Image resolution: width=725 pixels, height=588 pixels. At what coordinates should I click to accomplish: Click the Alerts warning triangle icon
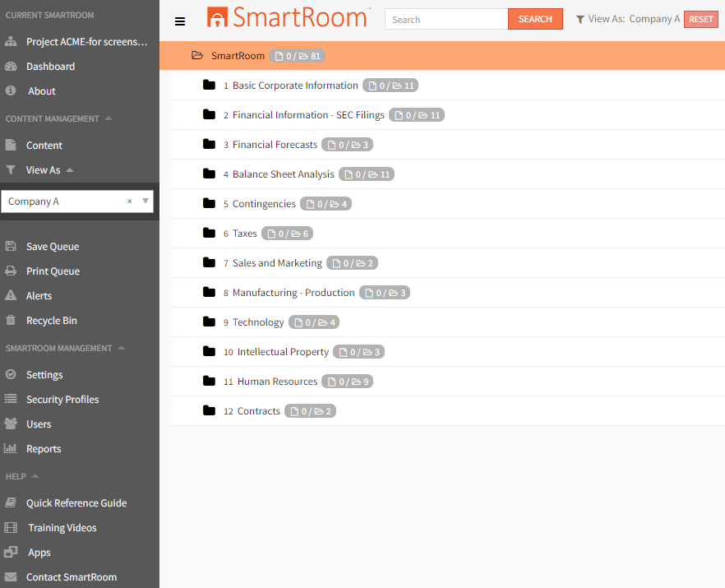coord(11,295)
